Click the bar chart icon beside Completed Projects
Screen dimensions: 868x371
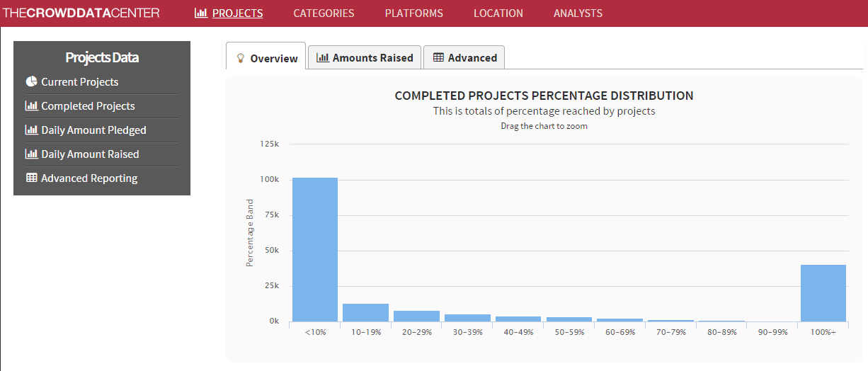[31, 106]
